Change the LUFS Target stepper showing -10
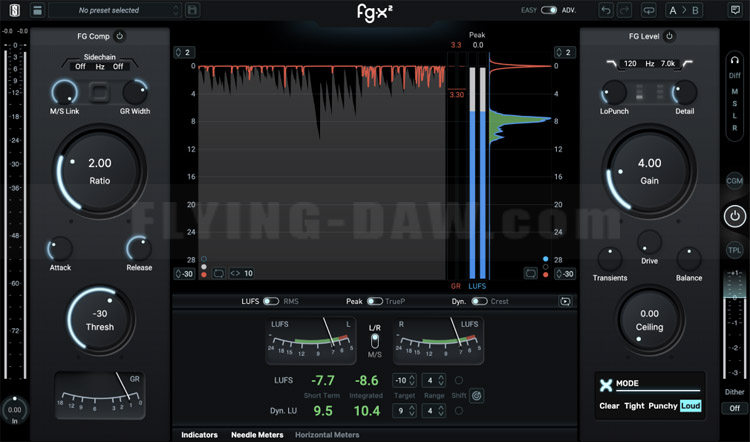The height and width of the screenshot is (442, 750). tap(404, 380)
